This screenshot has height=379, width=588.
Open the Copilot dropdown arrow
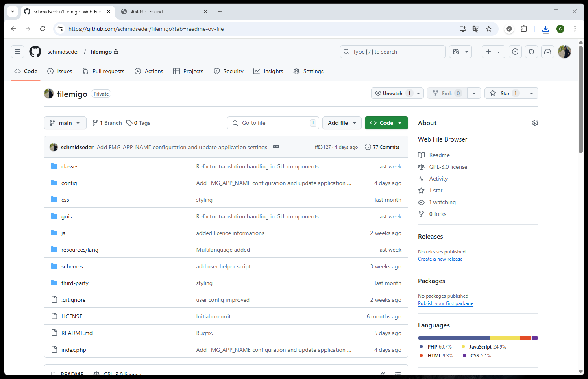click(467, 52)
